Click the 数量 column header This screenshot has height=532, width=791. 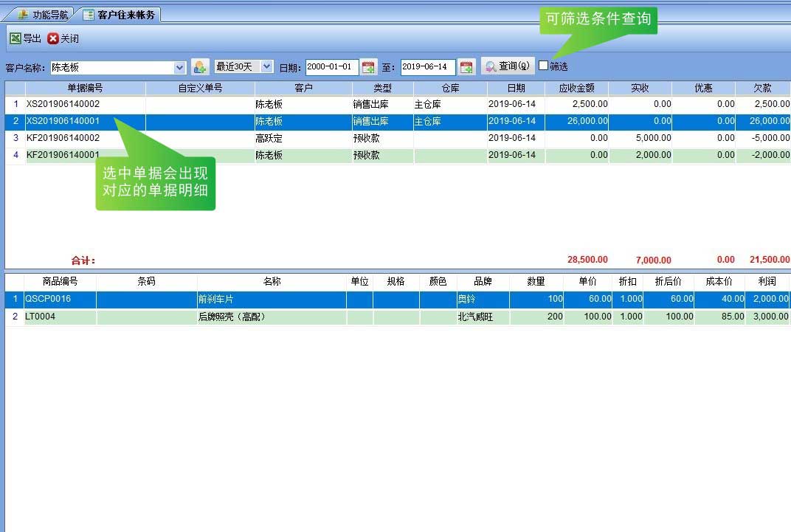[x=536, y=281]
